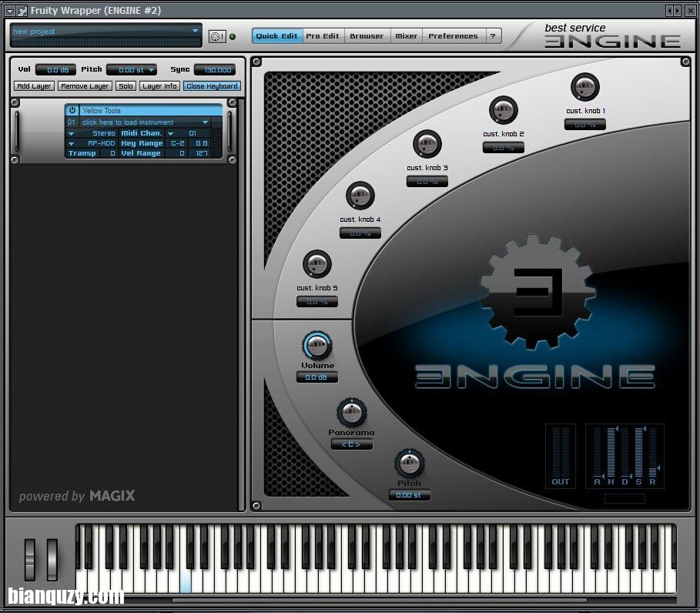Screen dimensions: 700x613
Task: Click the Volume 0.0 dB value box
Action: 317,377
